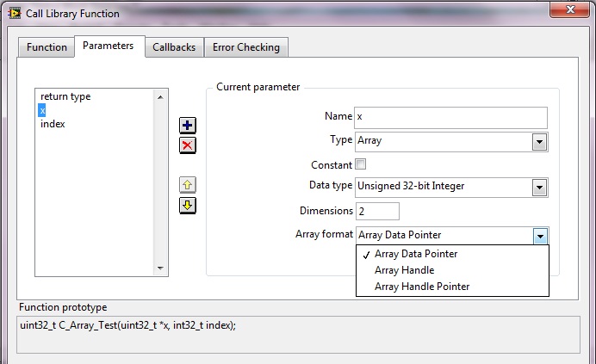Screen dimensions: 596x364
Task: Toggle the Constant checkbox
Action: pos(360,164)
